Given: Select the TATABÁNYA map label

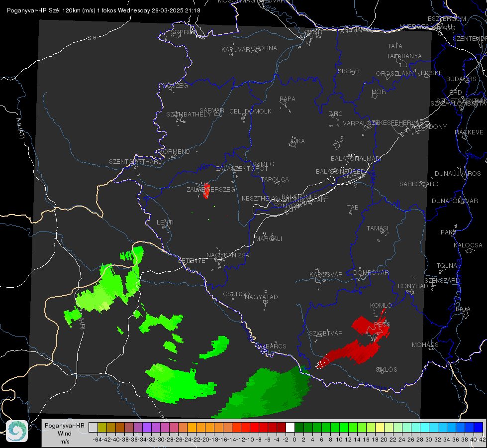Looking at the screenshot, I should coord(404,56).
